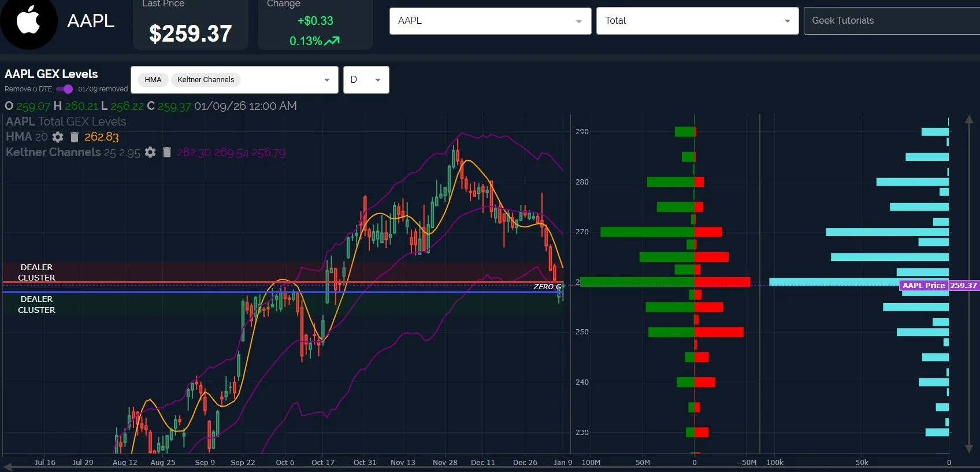The image size is (980, 472).
Task: Click the green GEX bar at 270
Action: click(x=647, y=232)
